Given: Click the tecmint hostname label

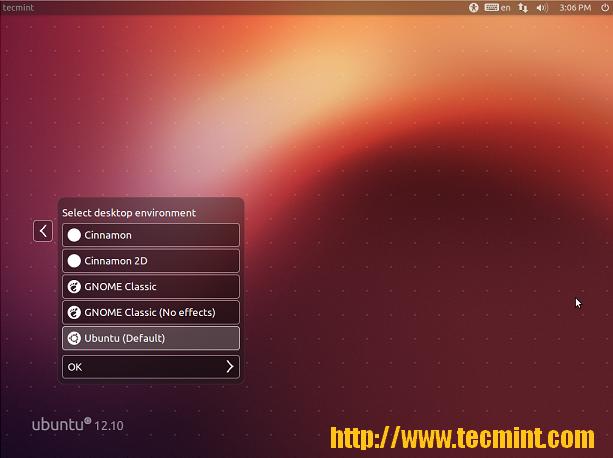Looking at the screenshot, I should [18, 7].
